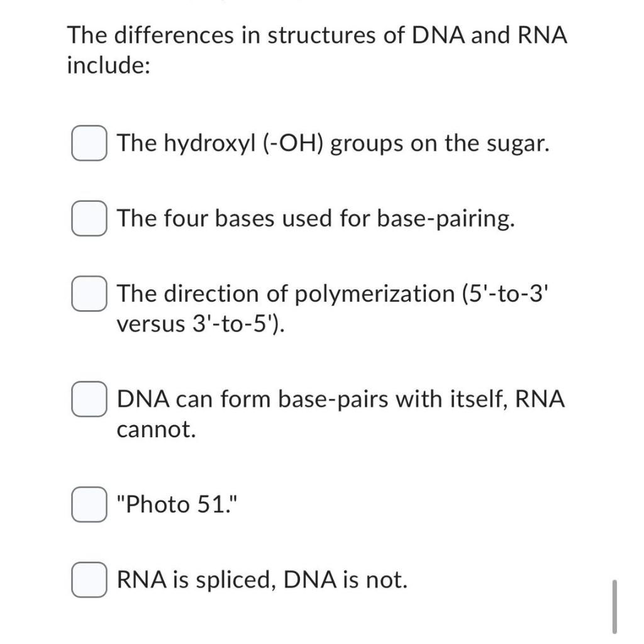The width and height of the screenshot is (644, 644).
Task: Toggle the DNA base-pairing with itself checkbox
Action: click(89, 398)
